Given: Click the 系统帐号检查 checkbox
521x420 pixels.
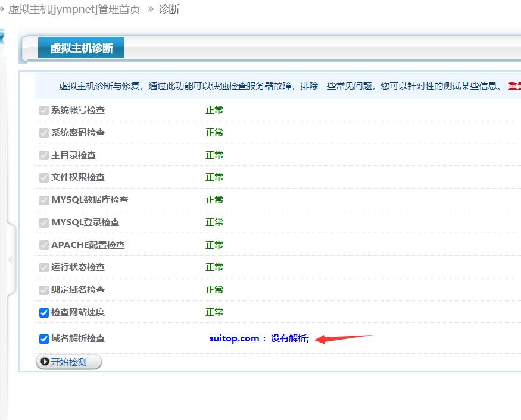Looking at the screenshot, I should pyautogui.click(x=43, y=109).
